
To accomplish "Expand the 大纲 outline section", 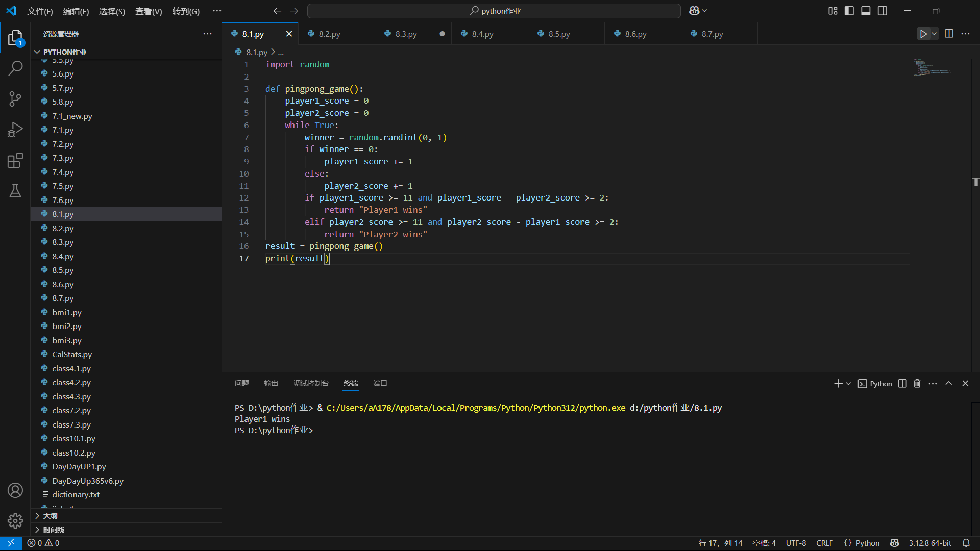I will click(50, 516).
